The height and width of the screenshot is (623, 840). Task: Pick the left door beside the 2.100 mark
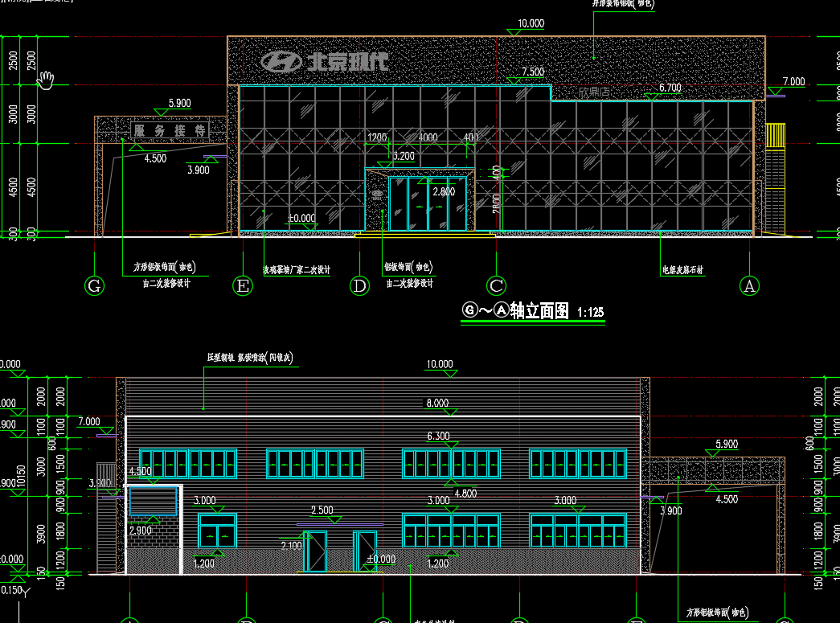(x=316, y=551)
